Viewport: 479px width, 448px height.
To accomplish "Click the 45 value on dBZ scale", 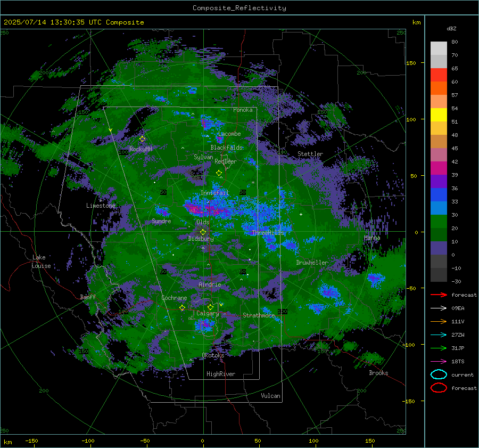I will point(455,148).
